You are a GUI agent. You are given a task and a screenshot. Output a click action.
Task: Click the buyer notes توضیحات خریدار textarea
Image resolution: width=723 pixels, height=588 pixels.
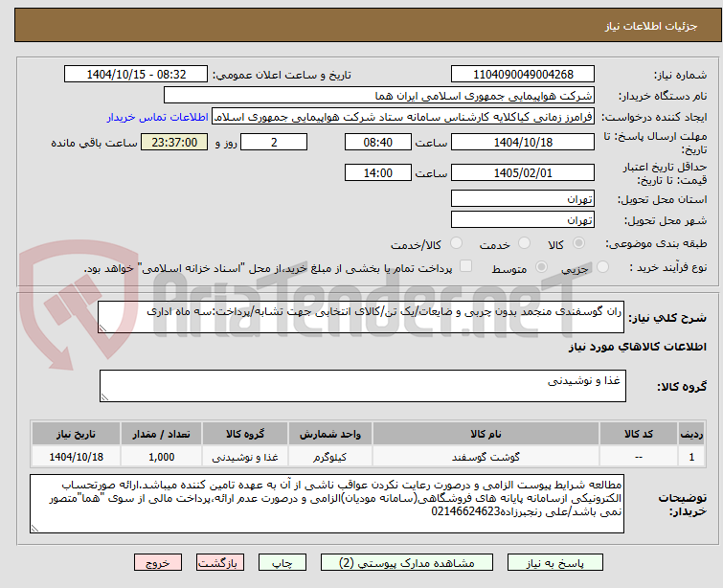coord(327,504)
